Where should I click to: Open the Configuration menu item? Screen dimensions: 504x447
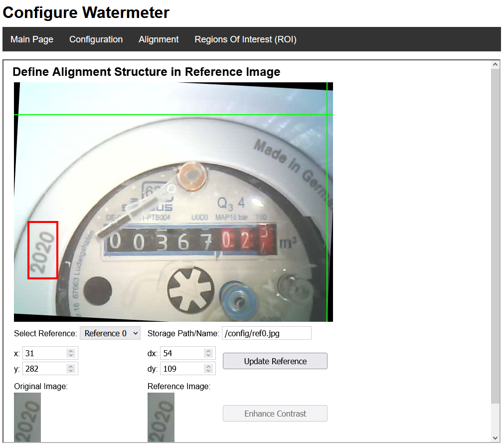(96, 39)
